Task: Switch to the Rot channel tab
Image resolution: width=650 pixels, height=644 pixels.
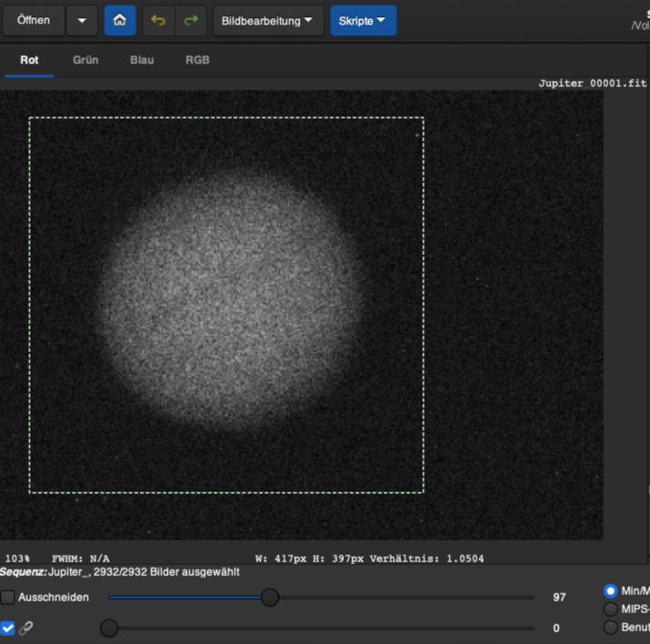Action: click(29, 60)
